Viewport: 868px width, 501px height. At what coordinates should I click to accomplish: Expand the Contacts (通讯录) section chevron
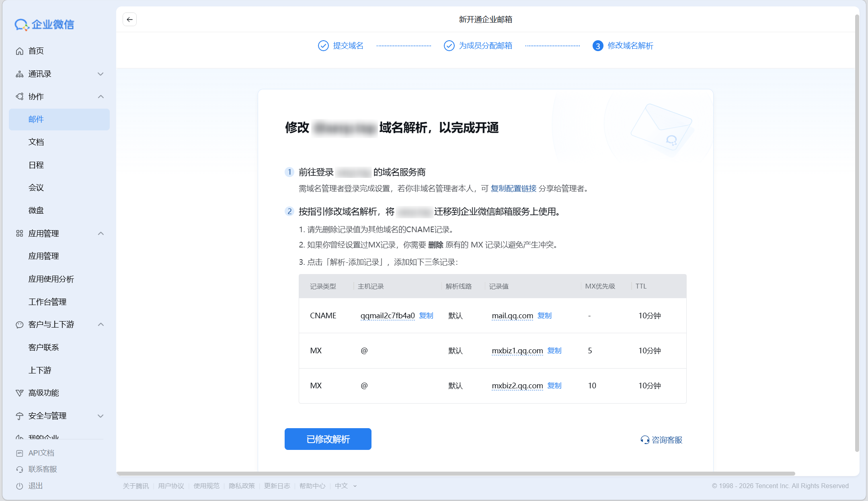[101, 74]
